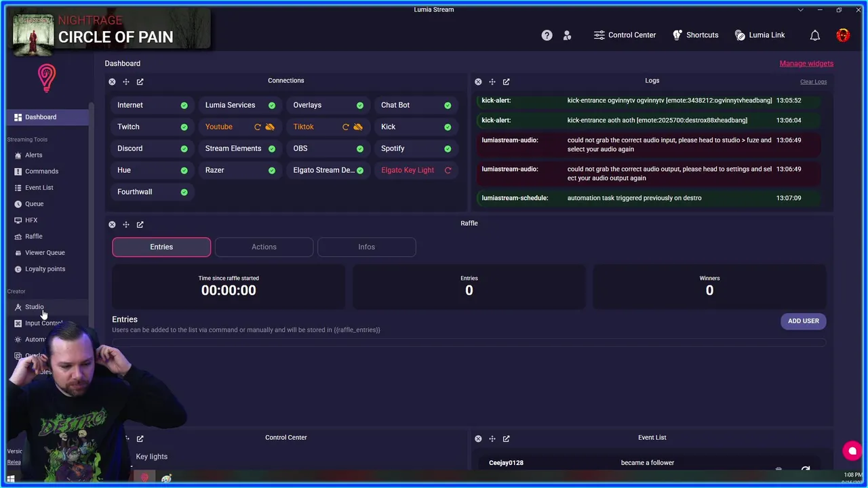Pop out the Logs widget
Screen dimensions: 868x488
[x=507, y=81]
